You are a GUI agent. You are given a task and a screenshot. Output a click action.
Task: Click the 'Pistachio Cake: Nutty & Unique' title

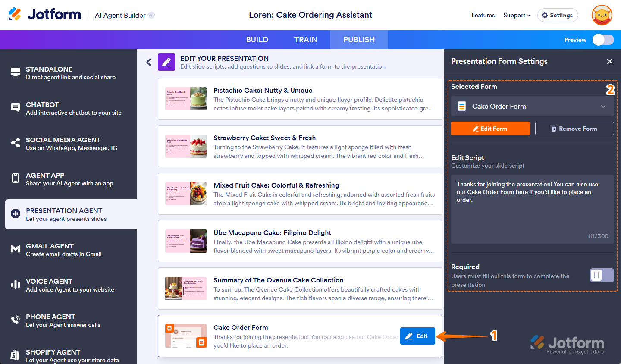pos(263,91)
